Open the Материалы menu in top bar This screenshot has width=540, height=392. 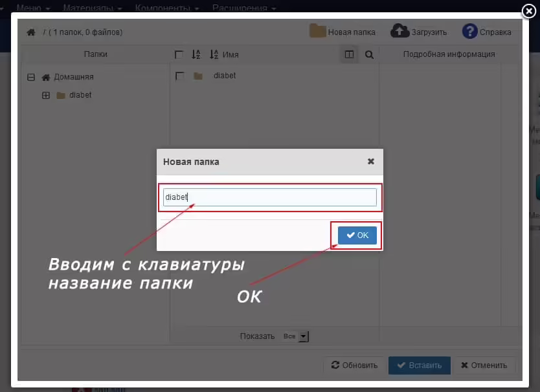[x=93, y=8]
